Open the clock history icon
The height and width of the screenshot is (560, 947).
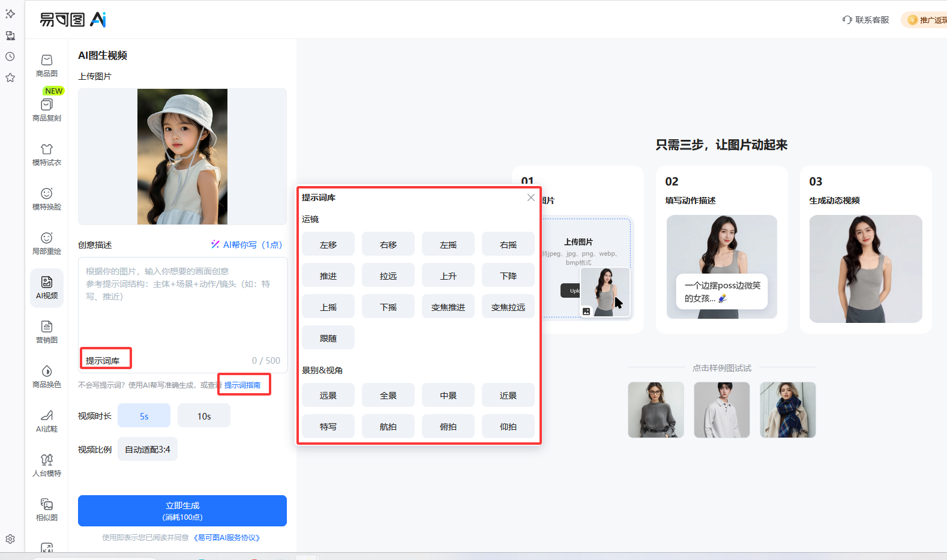tap(10, 56)
